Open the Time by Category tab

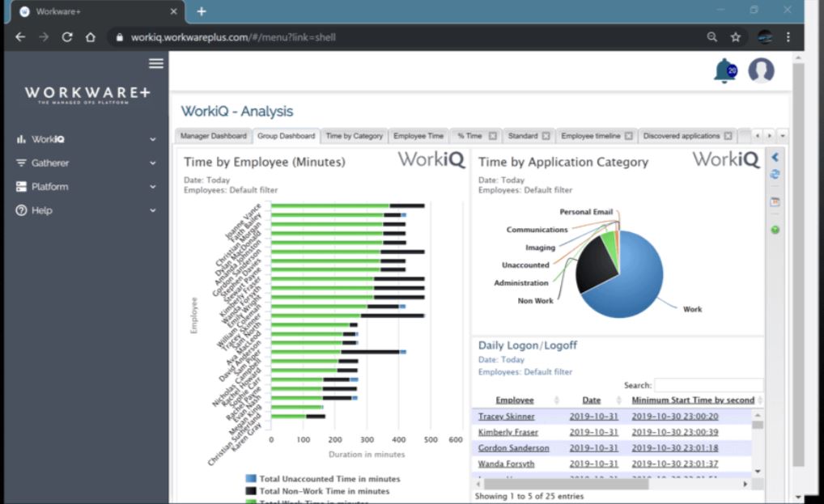tap(355, 136)
